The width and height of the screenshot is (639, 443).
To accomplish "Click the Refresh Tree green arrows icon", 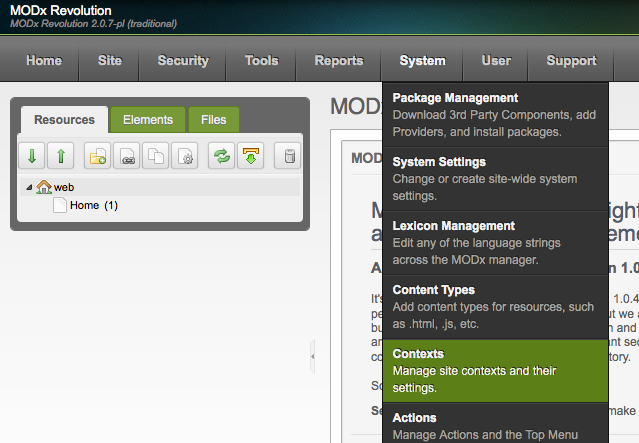I will click(221, 156).
